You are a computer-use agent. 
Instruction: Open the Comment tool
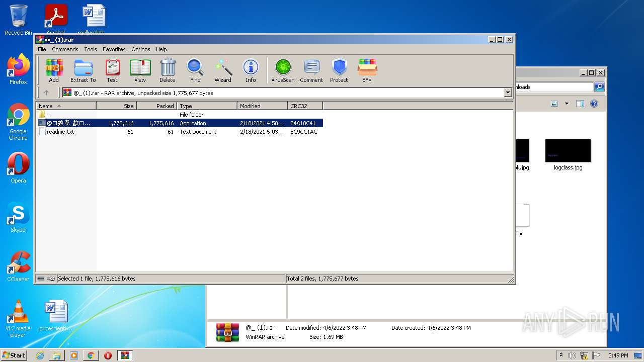pyautogui.click(x=311, y=70)
